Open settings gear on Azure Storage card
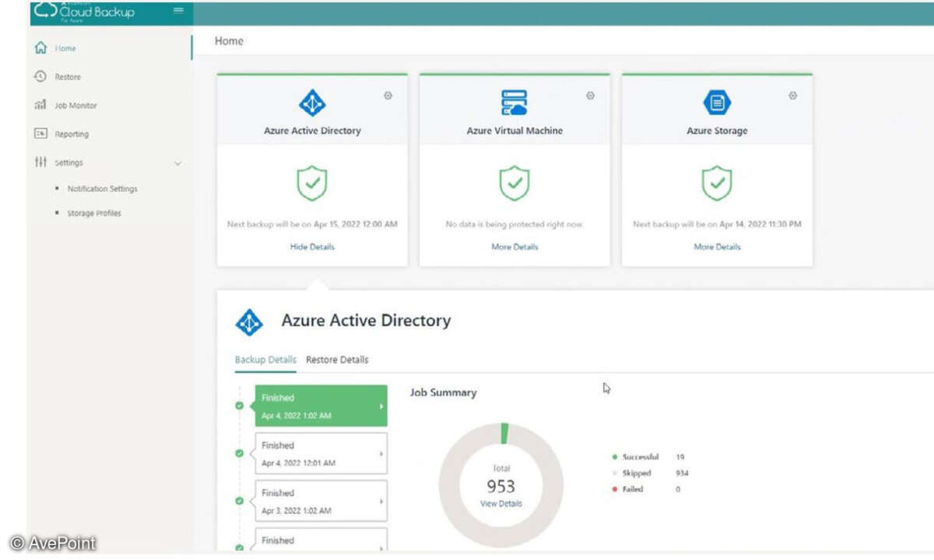 click(x=793, y=96)
